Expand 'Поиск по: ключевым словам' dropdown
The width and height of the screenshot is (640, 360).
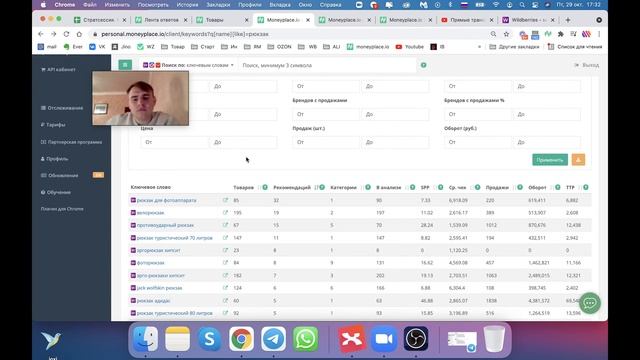(188, 65)
